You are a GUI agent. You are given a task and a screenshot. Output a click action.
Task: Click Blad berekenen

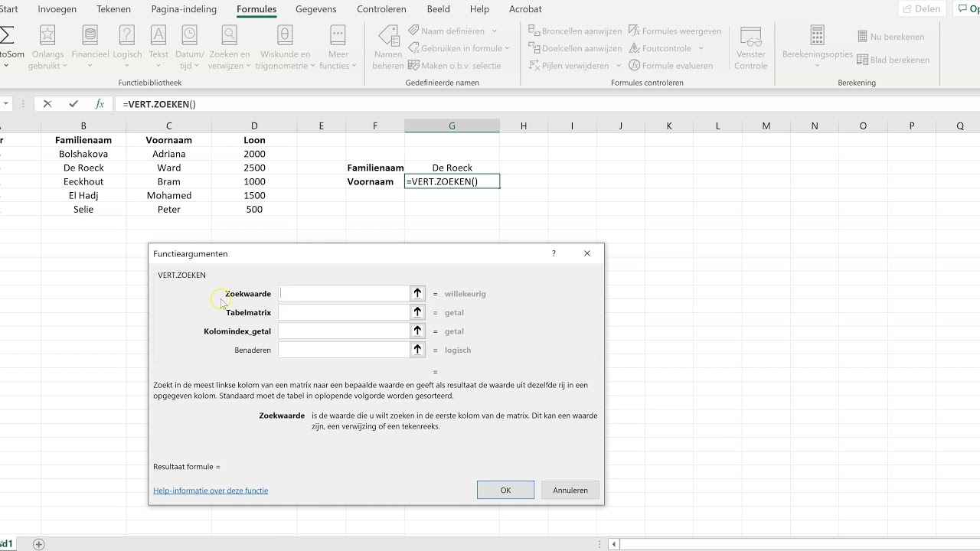pos(893,60)
